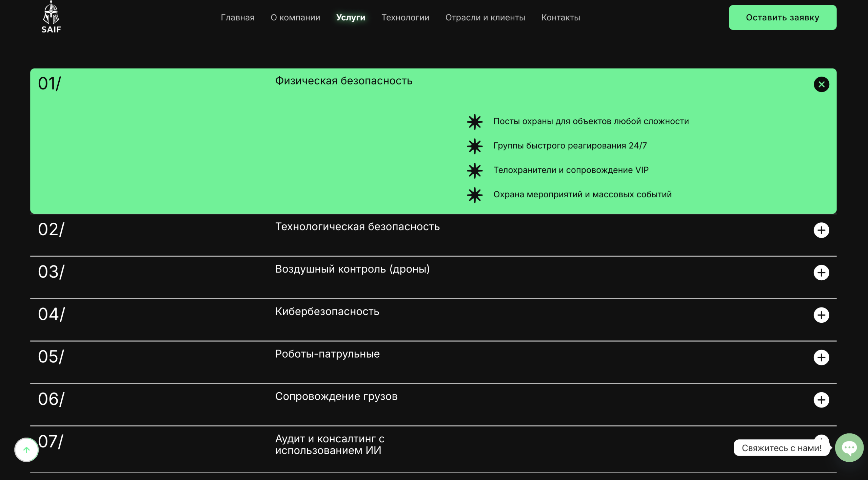Click the star bullet beside Посты охраны

pos(475,122)
